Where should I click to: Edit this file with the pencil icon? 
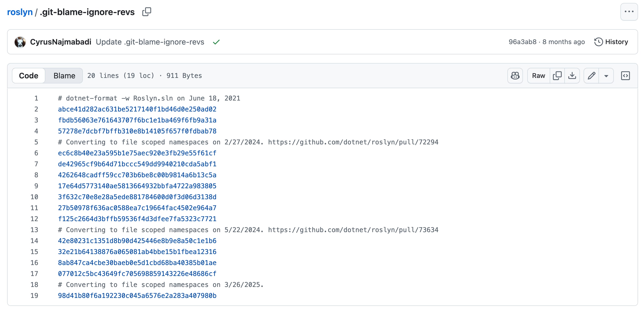[x=591, y=76]
